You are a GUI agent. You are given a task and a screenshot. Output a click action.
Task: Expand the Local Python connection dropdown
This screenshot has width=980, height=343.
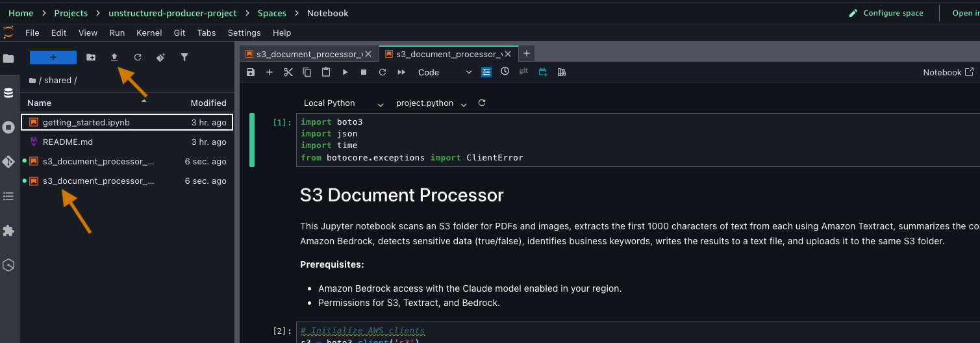point(344,103)
